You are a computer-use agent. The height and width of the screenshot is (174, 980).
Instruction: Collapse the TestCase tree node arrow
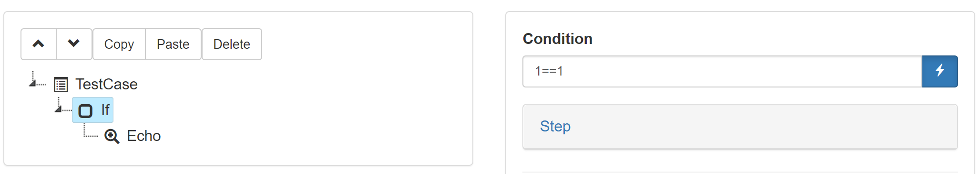coord(33,80)
